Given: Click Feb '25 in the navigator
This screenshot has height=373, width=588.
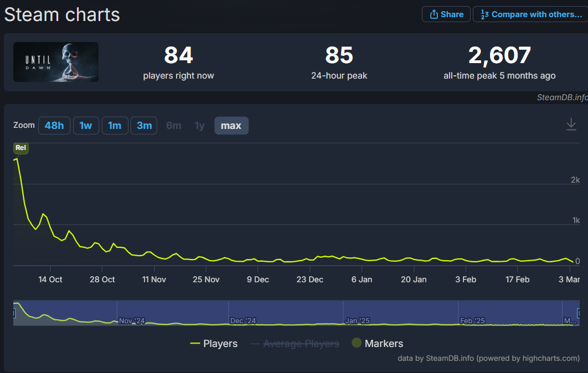Looking at the screenshot, I should click(472, 321).
